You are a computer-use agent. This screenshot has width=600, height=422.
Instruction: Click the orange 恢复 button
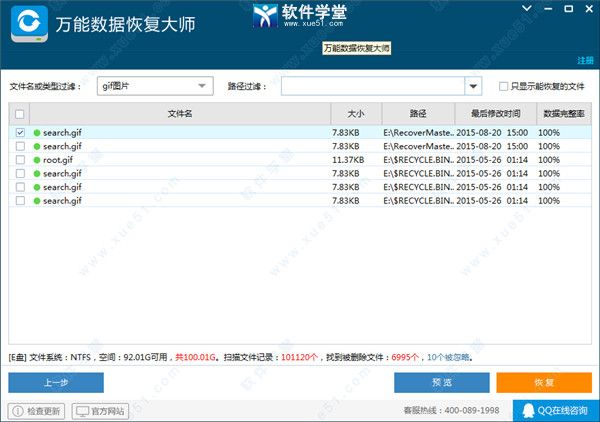click(544, 382)
